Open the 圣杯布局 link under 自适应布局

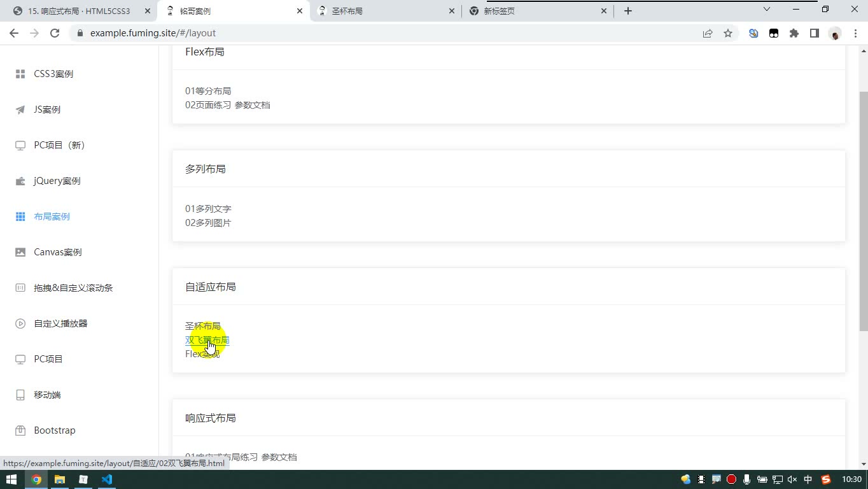pos(203,326)
